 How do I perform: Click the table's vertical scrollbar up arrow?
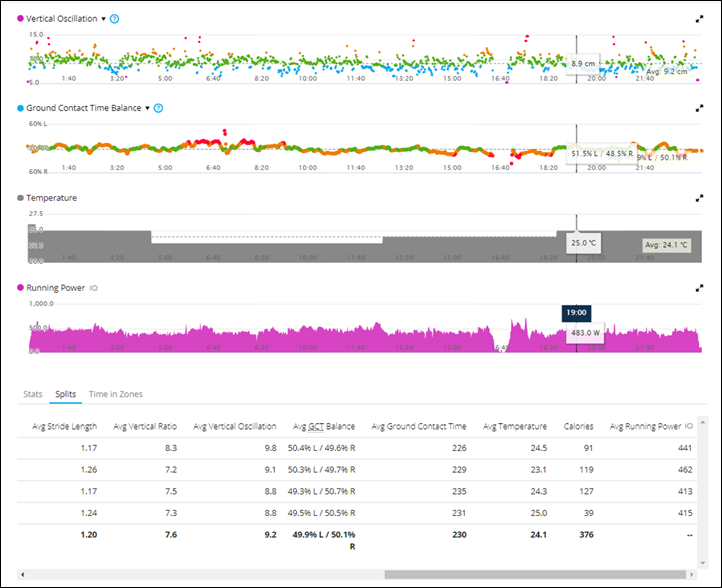click(702, 422)
